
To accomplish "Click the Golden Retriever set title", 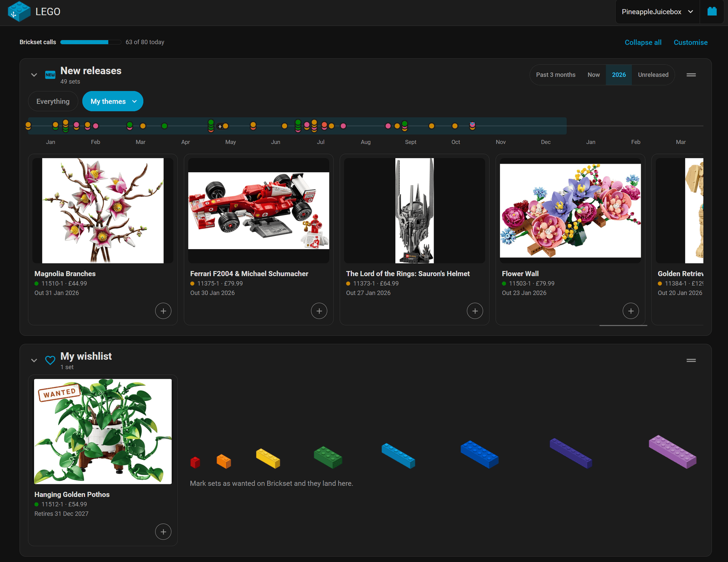I will [x=680, y=274].
